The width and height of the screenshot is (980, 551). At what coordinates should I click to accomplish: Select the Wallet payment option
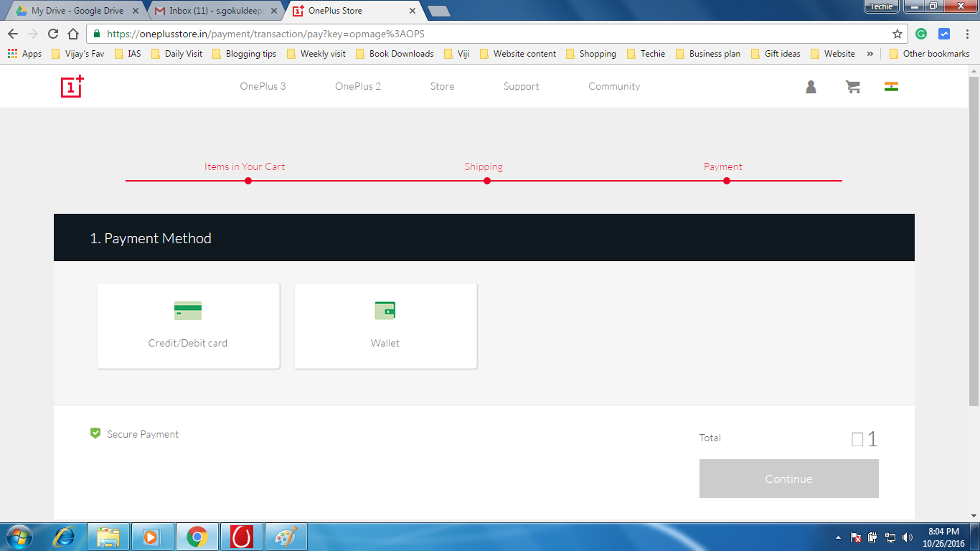click(x=385, y=326)
